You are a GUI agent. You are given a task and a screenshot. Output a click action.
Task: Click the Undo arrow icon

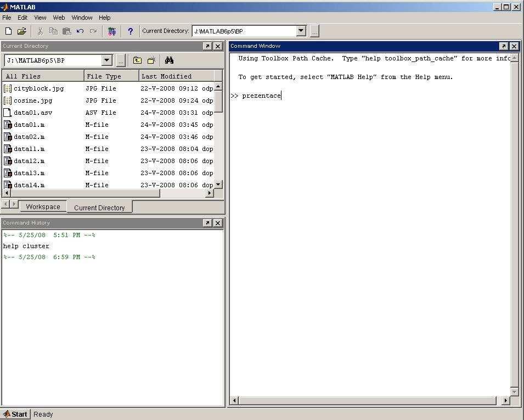(80, 31)
